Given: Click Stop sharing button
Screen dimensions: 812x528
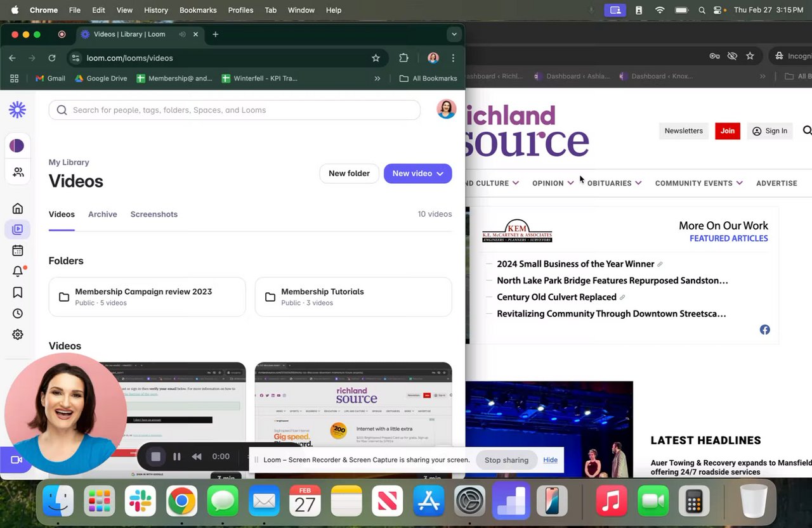Looking at the screenshot, I should 506,460.
